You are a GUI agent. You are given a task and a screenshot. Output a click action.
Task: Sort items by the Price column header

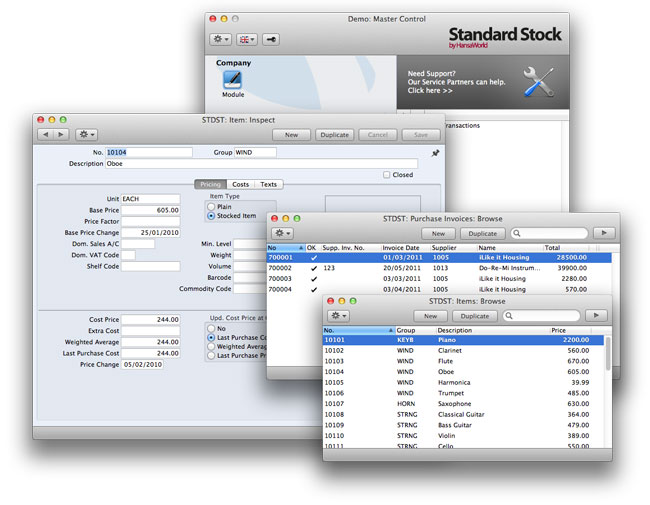coord(570,330)
